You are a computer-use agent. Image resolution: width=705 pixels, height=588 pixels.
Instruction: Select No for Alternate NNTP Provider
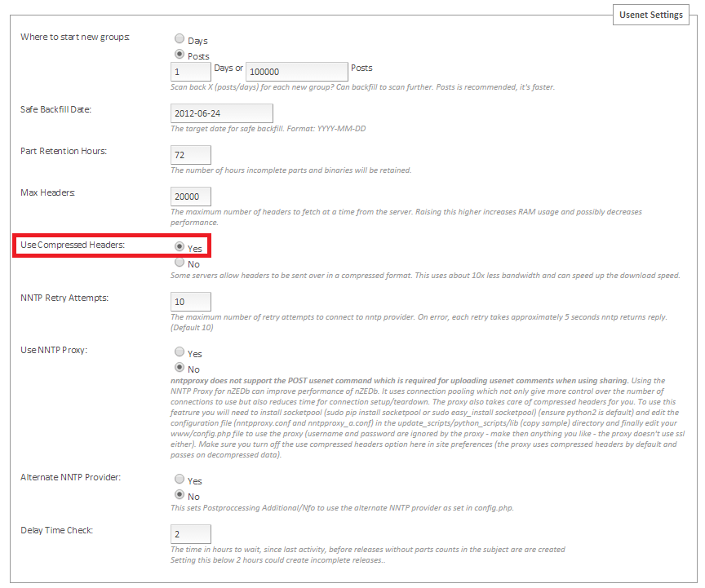point(180,495)
